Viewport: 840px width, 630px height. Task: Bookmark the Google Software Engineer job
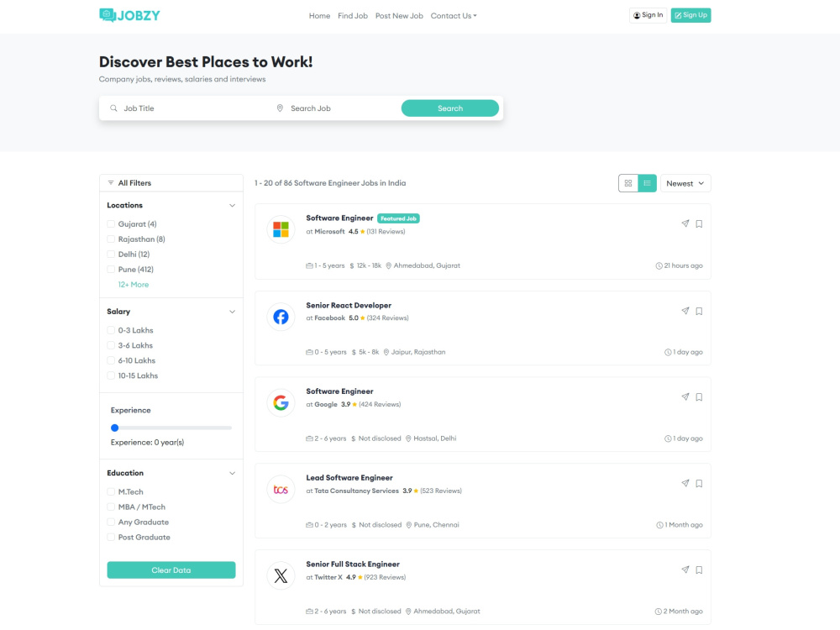(699, 397)
